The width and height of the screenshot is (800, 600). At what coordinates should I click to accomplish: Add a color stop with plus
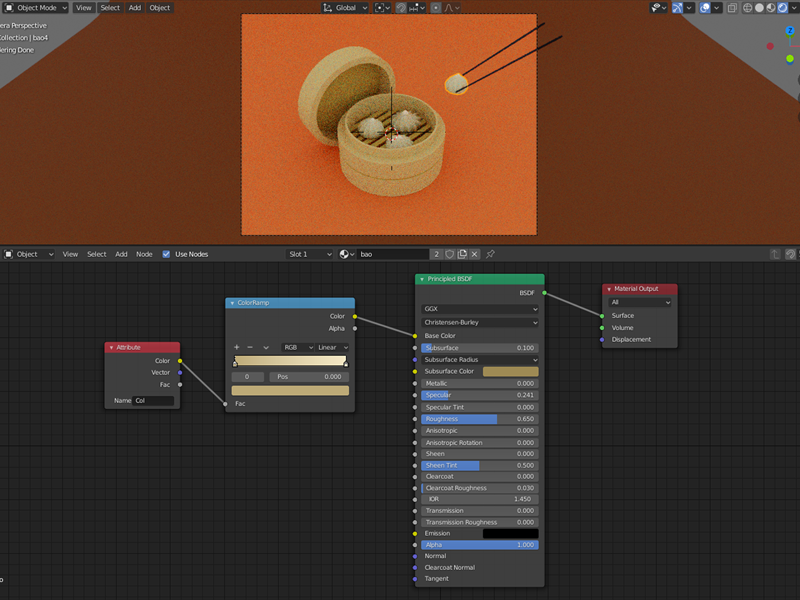[236, 347]
